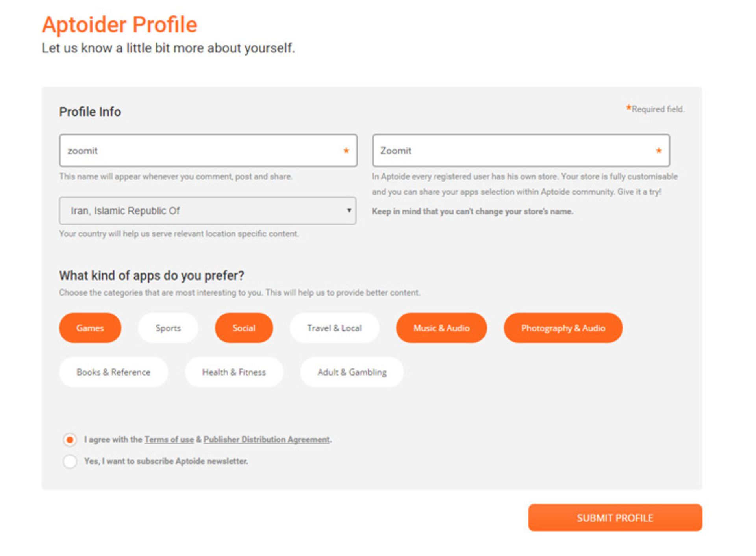Deselect the Social category

244,328
